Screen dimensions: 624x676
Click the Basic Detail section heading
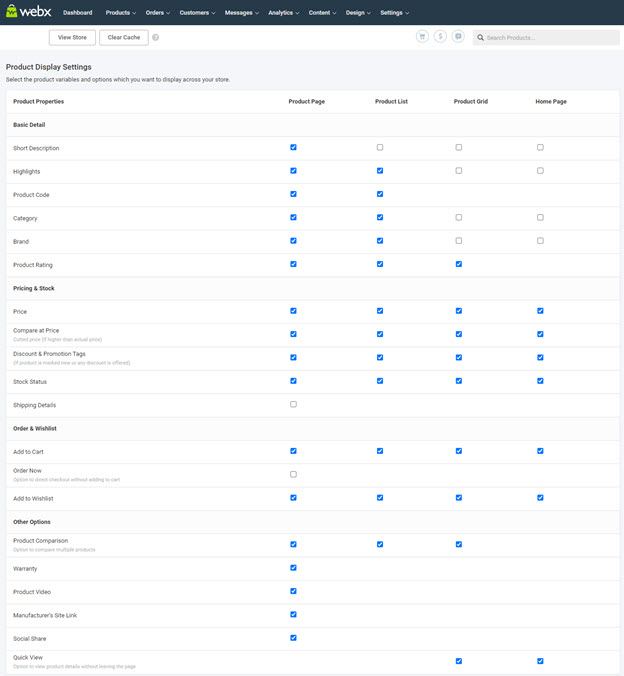(29, 125)
